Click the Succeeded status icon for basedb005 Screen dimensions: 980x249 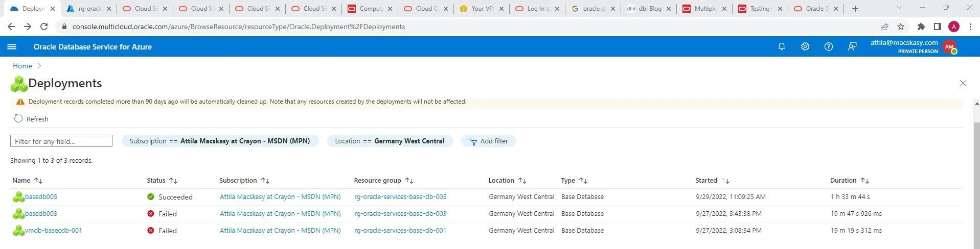click(x=151, y=196)
